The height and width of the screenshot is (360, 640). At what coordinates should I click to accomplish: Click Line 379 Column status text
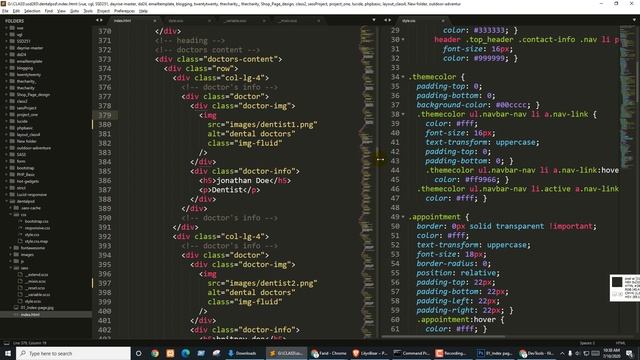coord(30,343)
